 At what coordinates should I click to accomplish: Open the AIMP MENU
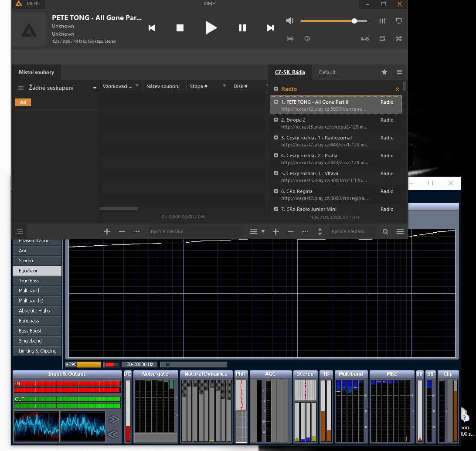28,3
